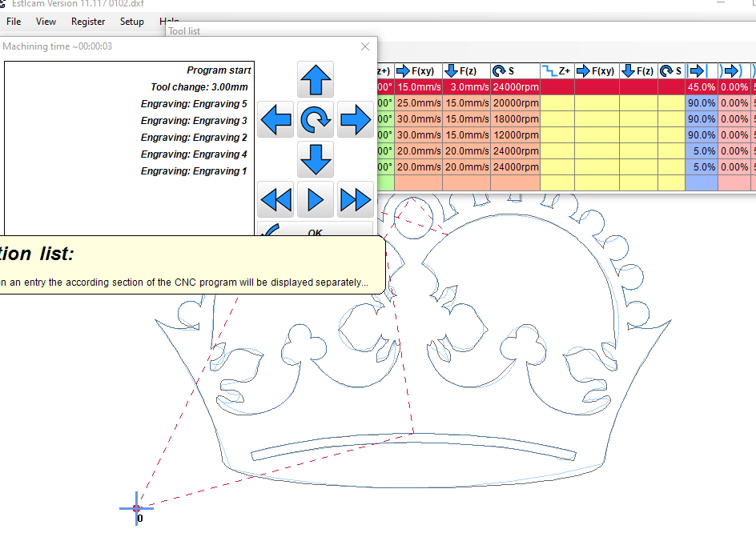Click the Machining time label
This screenshot has width=756, height=553.
coord(58,46)
